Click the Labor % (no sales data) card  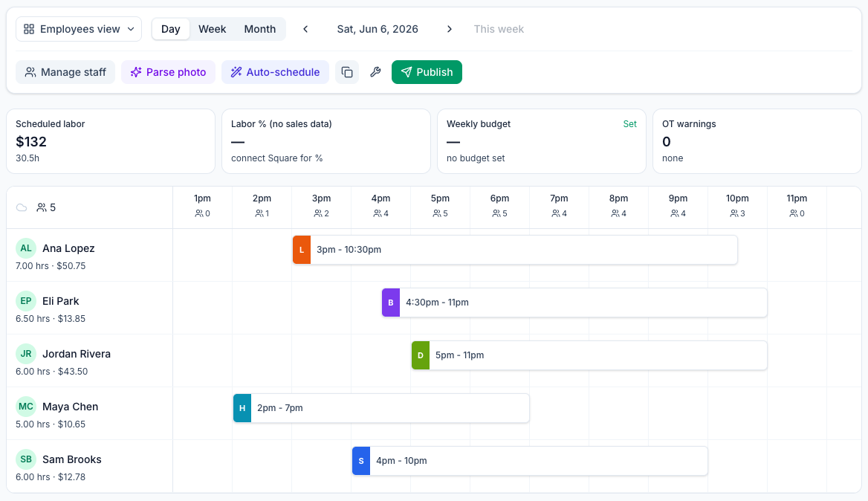point(326,141)
